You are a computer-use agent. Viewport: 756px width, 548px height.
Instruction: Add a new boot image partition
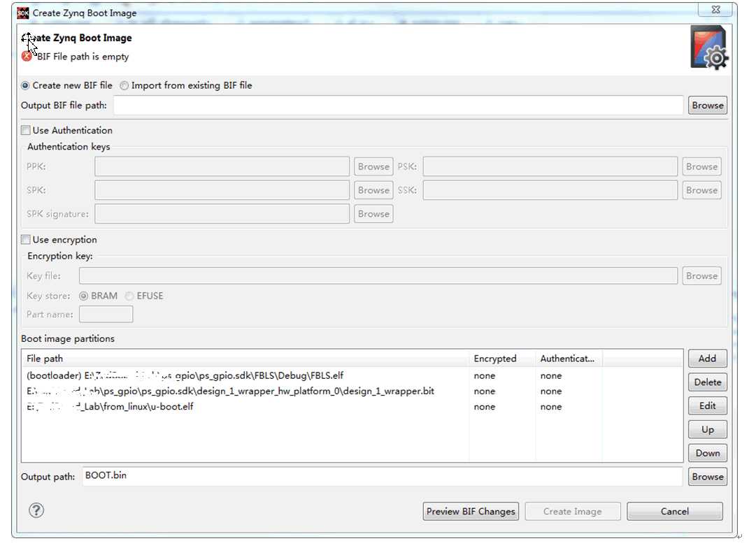(707, 358)
